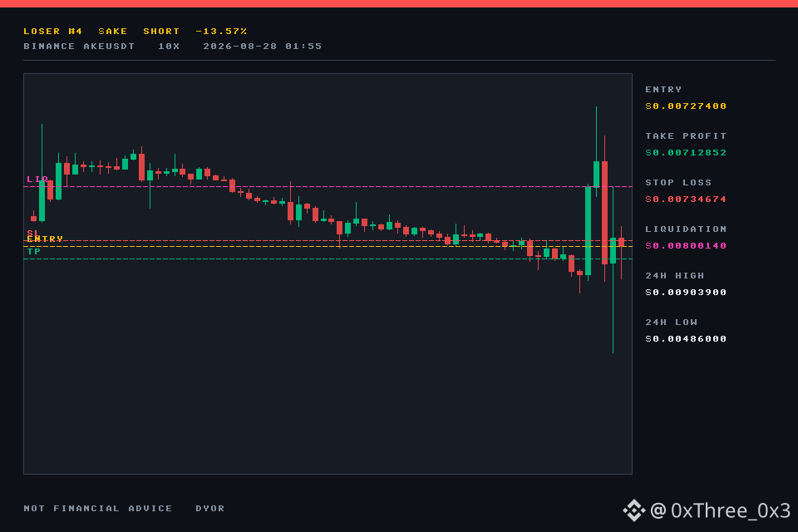
Task: Click the LIQUIDATION heading
Action: click(686, 229)
